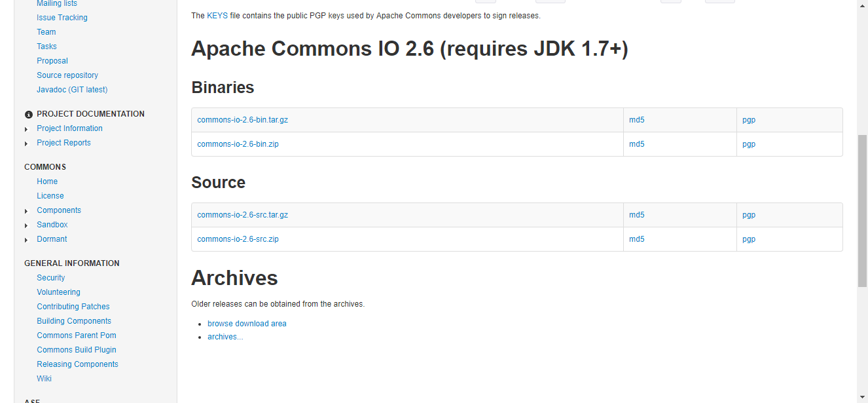The width and height of the screenshot is (868, 403).
Task: Open the archives link under Archives
Action: [225, 336]
